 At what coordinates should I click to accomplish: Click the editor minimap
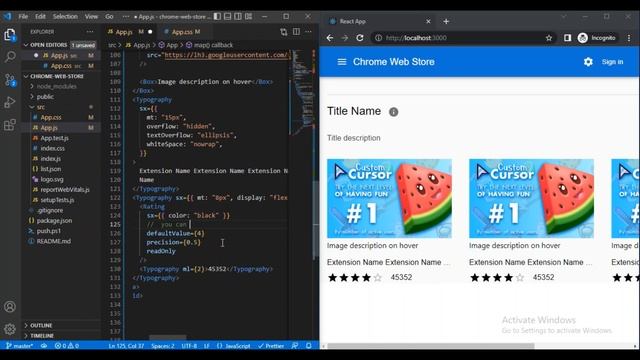coord(302,93)
